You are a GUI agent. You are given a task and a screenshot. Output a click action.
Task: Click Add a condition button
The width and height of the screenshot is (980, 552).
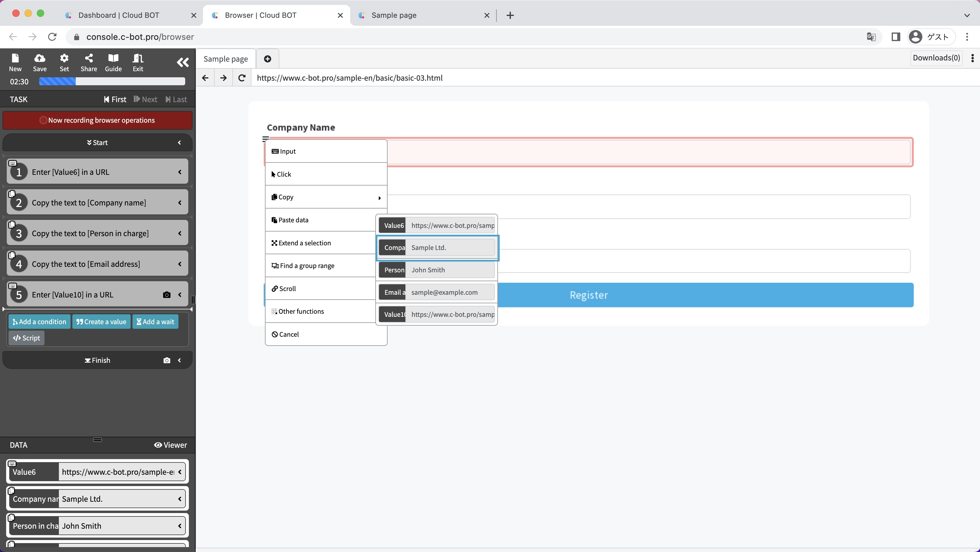click(x=39, y=322)
